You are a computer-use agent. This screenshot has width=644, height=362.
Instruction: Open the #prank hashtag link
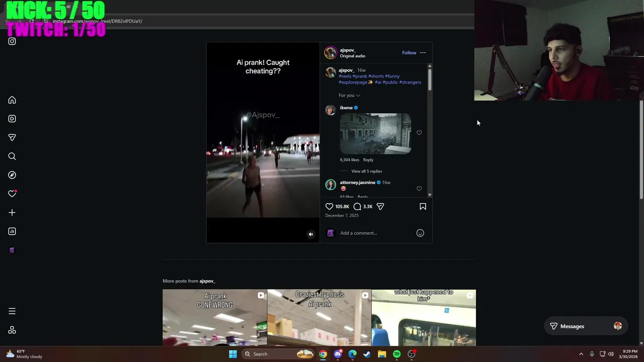[x=360, y=76]
